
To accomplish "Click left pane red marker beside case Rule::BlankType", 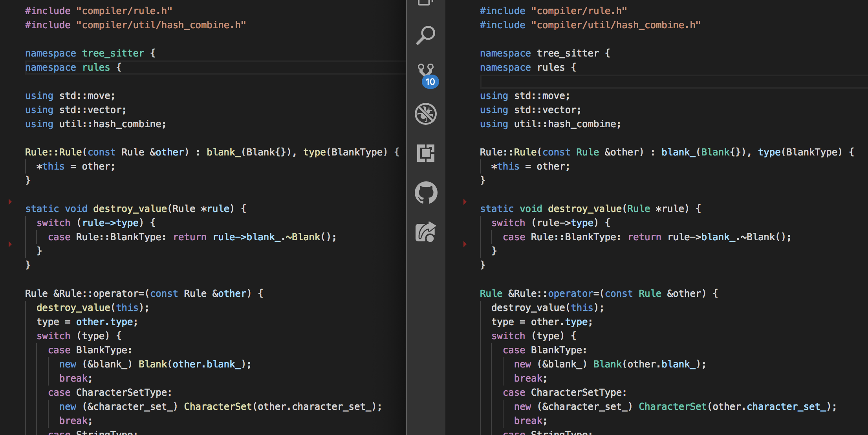I will [10, 244].
